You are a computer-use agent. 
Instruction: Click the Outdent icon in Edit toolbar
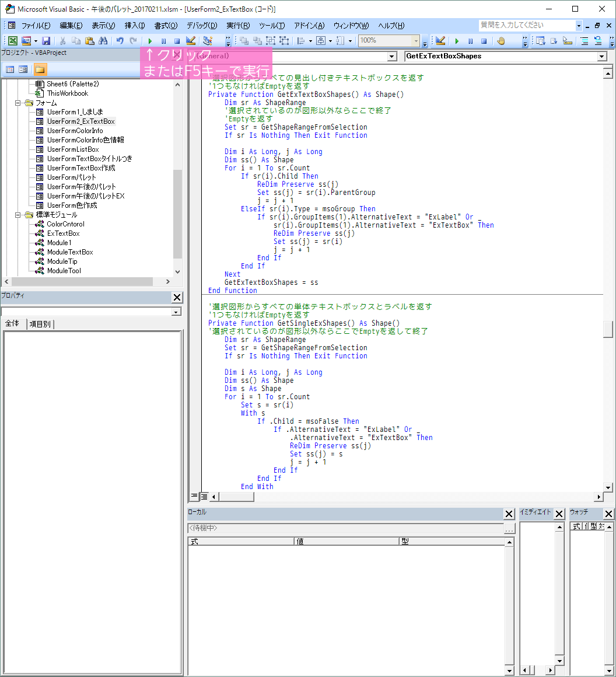[598, 41]
